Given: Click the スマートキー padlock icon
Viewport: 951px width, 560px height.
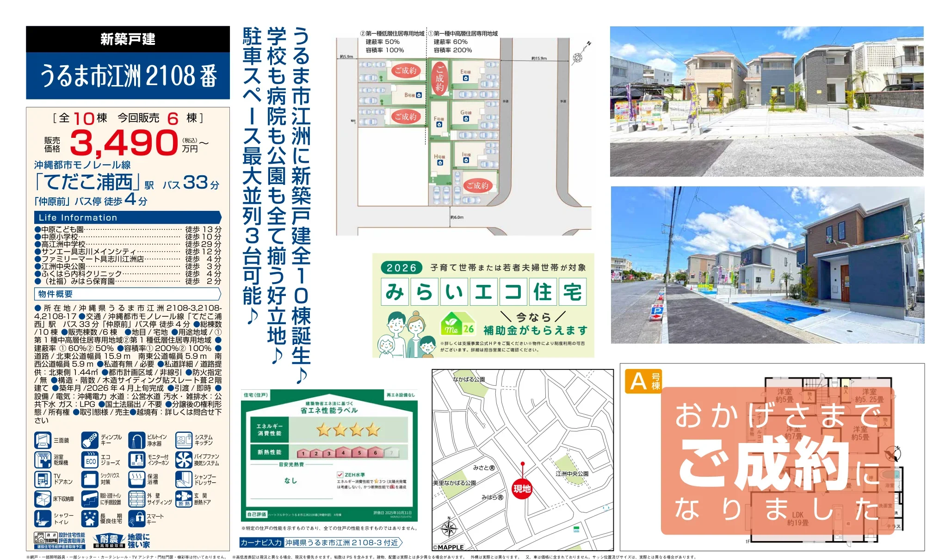Looking at the screenshot, I should 136,518.
